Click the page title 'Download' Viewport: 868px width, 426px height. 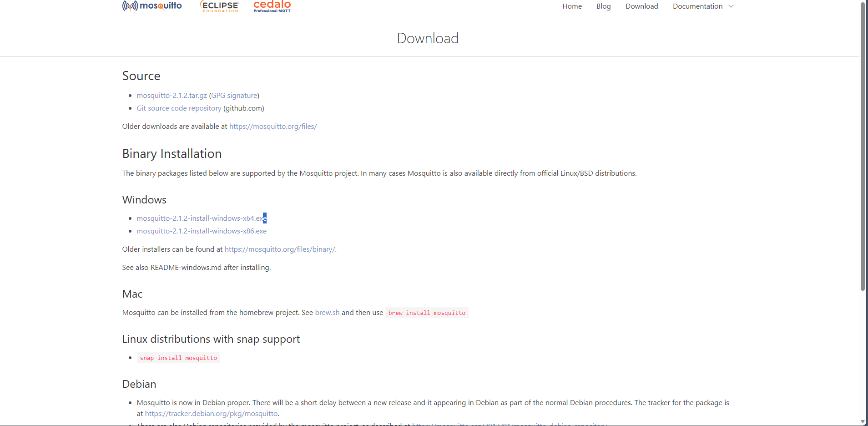[428, 38]
